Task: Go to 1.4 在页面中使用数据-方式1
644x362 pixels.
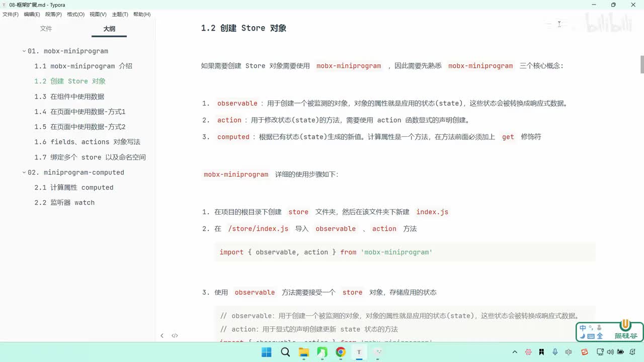Action: (x=80, y=112)
